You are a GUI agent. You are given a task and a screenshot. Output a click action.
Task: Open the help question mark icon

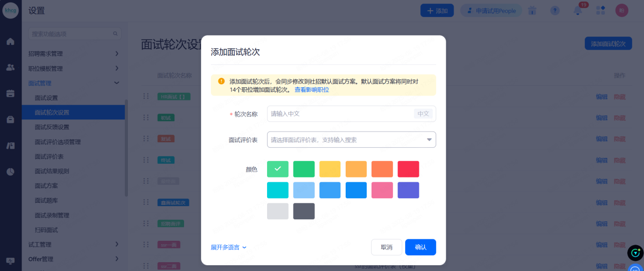(555, 11)
